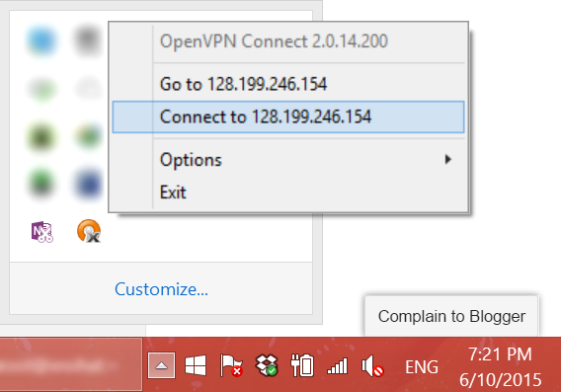
Task: Open the network signal icon
Action: 338,366
